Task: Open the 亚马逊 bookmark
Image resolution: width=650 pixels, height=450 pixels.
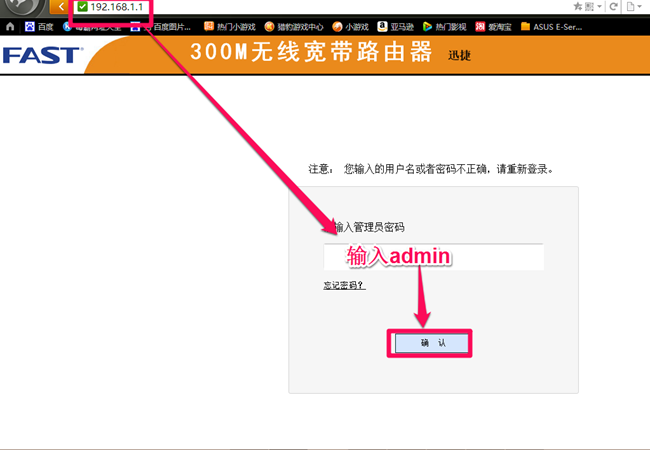Action: click(396, 27)
